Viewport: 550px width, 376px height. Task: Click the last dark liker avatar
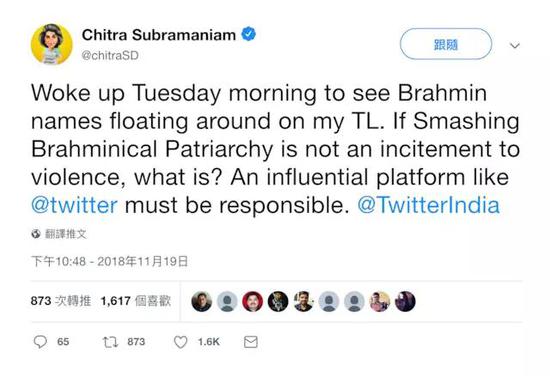pos(405,301)
